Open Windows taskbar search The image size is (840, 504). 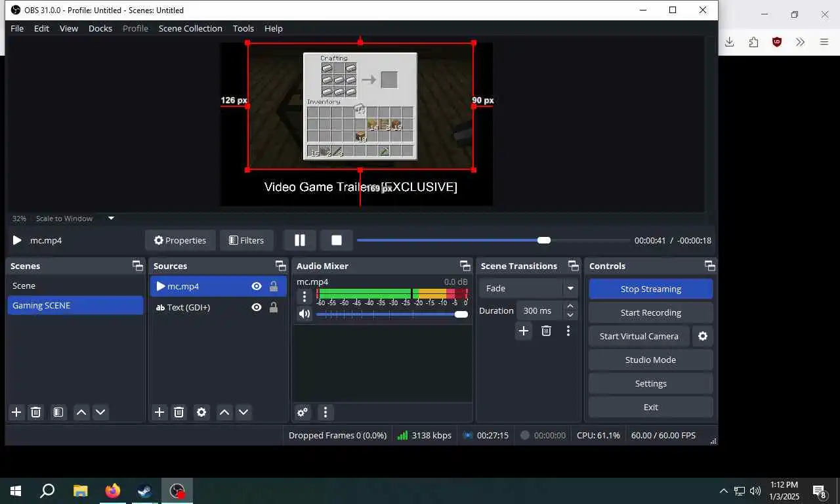point(47,491)
